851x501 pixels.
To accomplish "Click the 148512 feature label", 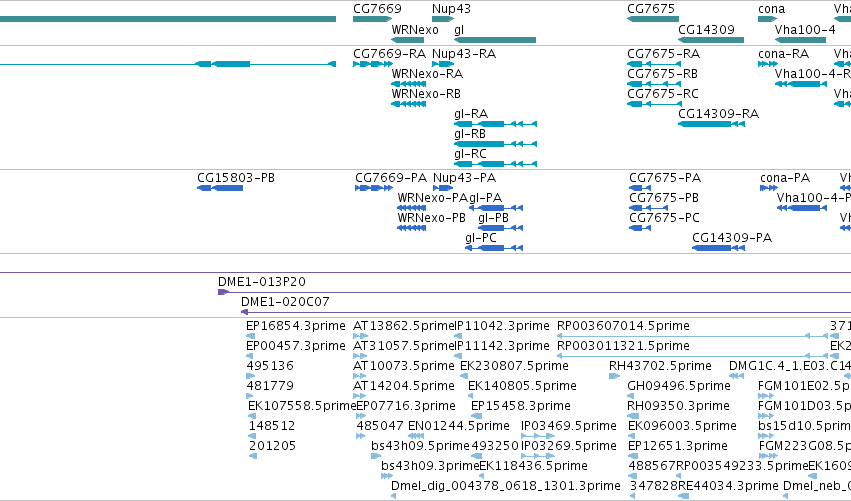I will [x=272, y=427].
